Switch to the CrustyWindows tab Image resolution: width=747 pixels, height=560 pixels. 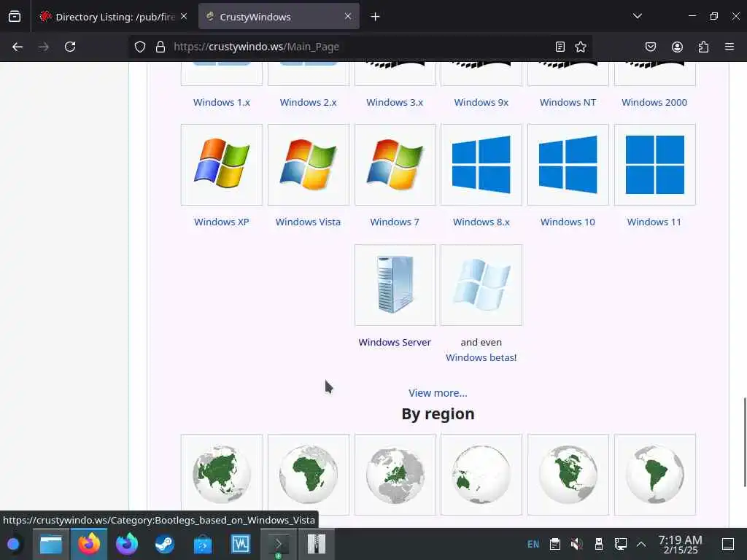tap(279, 17)
